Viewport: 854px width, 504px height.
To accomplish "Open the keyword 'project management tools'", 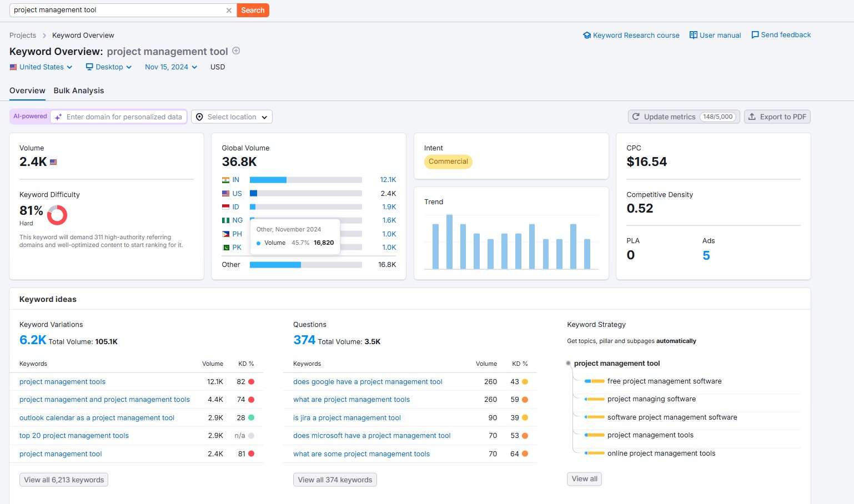I will [x=62, y=382].
